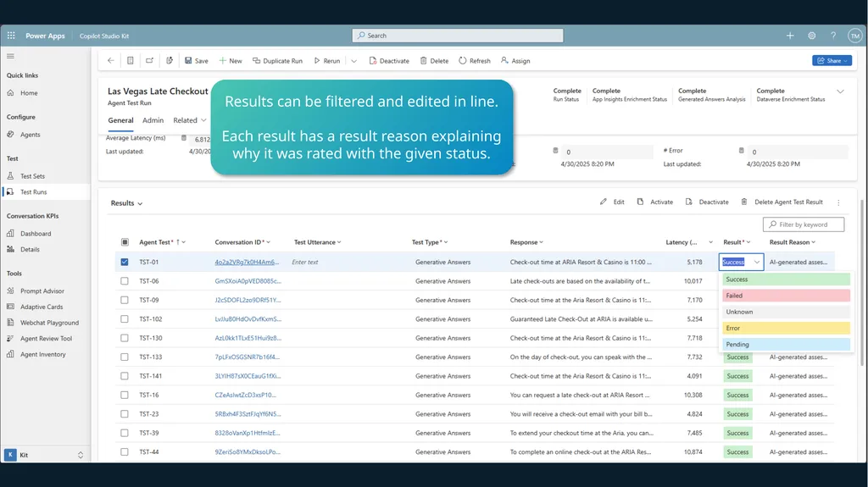Toggle the select-all rows checkbox

pos(125,242)
